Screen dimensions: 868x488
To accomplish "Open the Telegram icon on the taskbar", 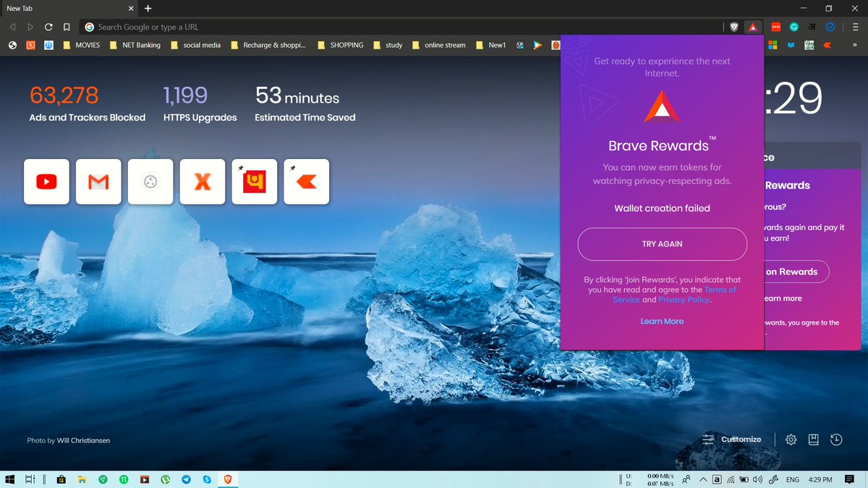I will (x=187, y=479).
